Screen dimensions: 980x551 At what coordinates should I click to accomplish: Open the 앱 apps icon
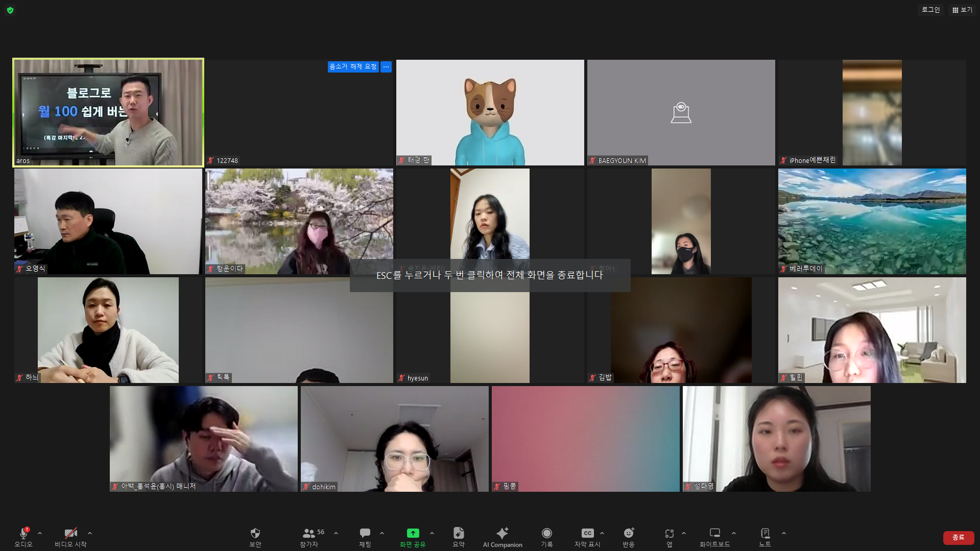[670, 533]
